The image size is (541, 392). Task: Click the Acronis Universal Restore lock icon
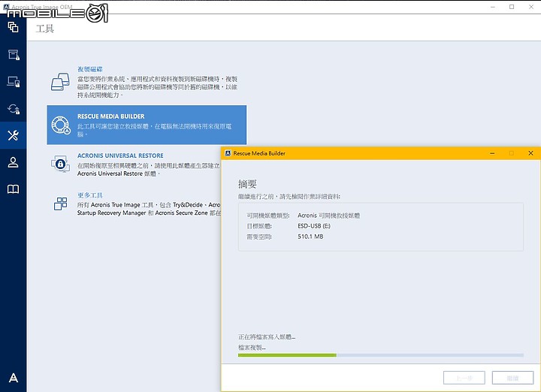60,164
